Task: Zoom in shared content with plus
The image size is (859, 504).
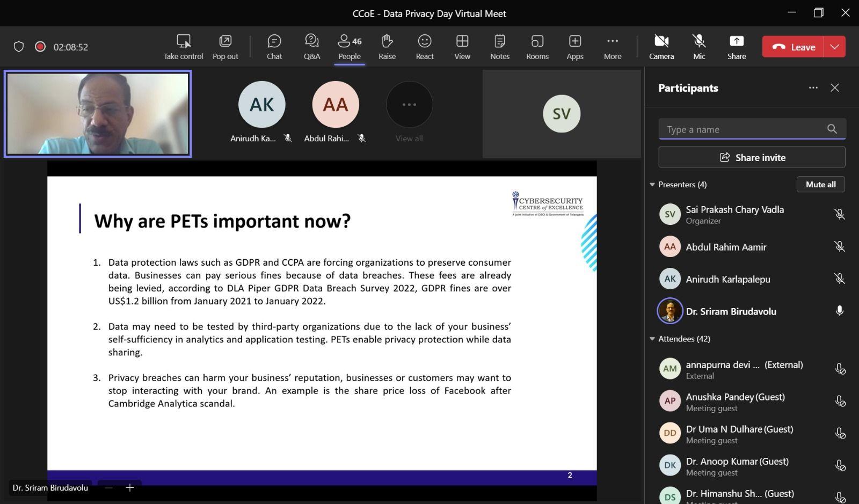Action: [x=129, y=487]
